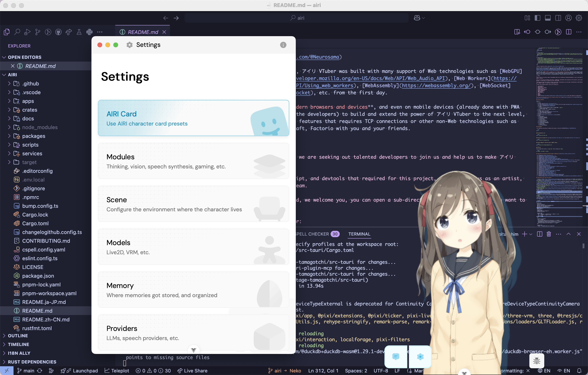Screen dimensions: 588x375
Task: Kill terminal with trash icon
Action: pyautogui.click(x=549, y=234)
